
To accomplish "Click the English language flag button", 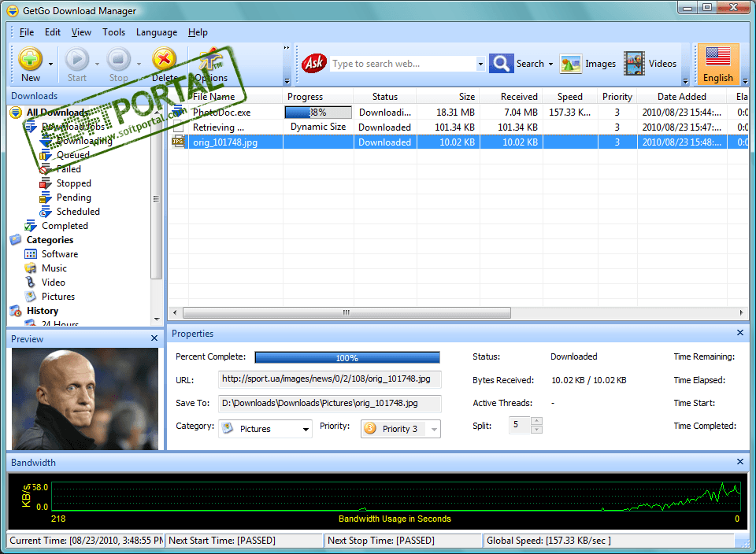I will tap(718, 65).
